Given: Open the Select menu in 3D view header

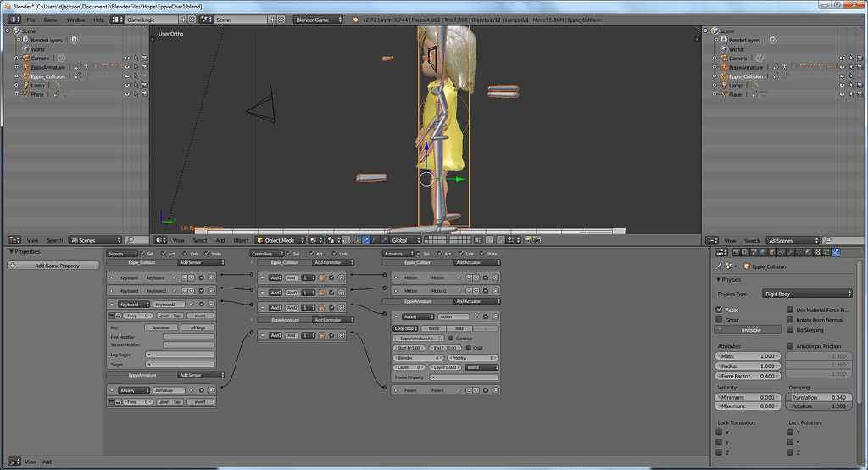Looking at the screenshot, I should [200, 240].
